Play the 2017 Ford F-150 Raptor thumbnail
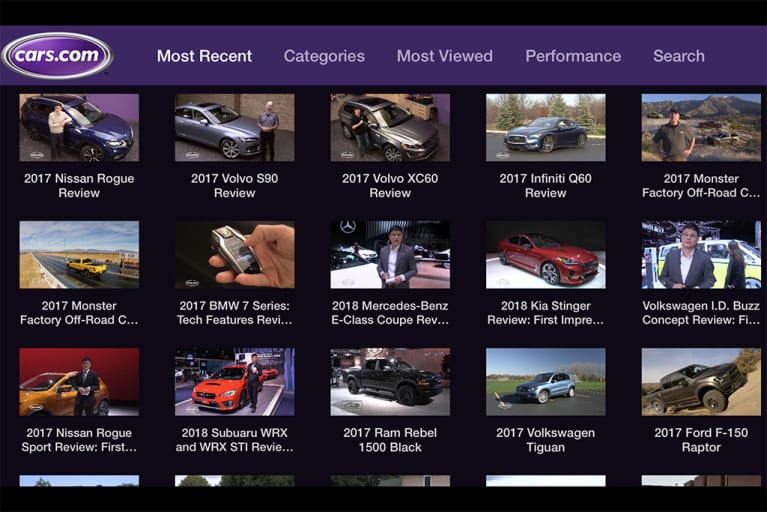Image resolution: width=767 pixels, height=512 pixels. [x=701, y=382]
